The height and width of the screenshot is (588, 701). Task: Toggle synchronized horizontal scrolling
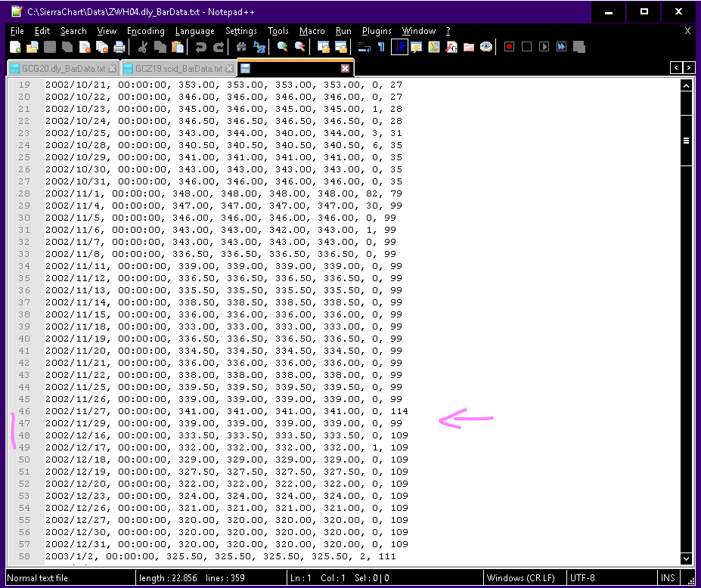340,47
